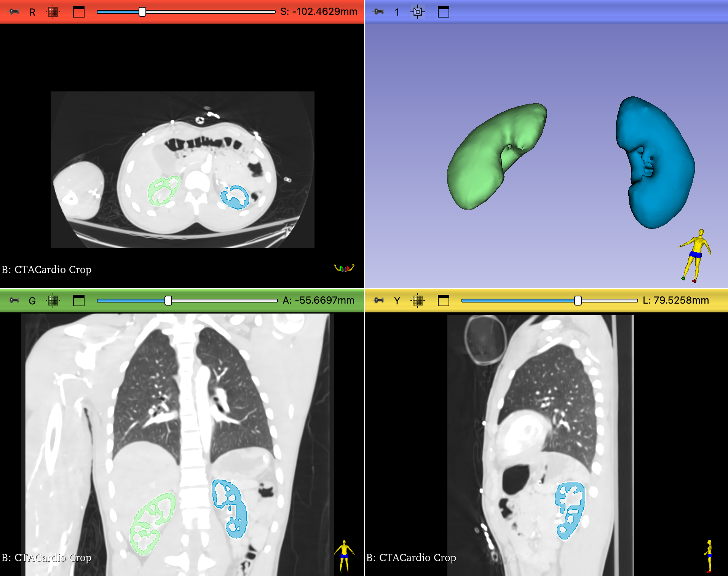The height and width of the screenshot is (576, 728).
Task: Maximize the yellow sagittal slice view
Action: pyautogui.click(x=444, y=301)
